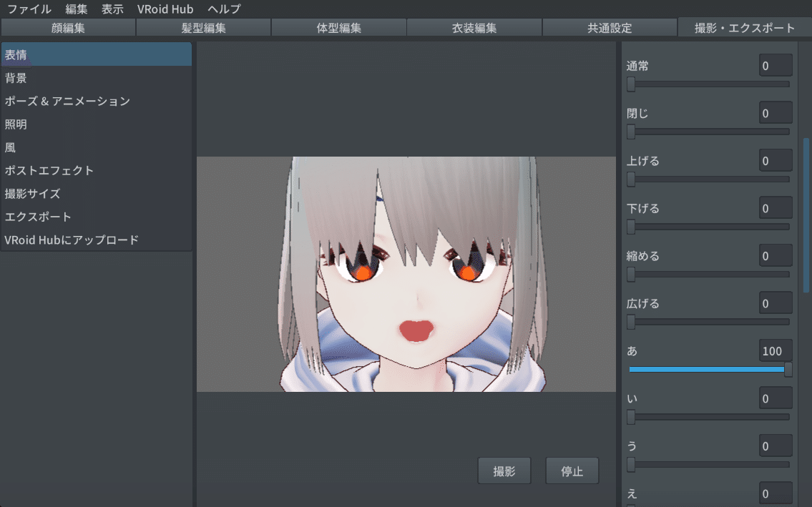Open ポーズ & アニメーション settings
The width and height of the screenshot is (812, 507).
(67, 101)
